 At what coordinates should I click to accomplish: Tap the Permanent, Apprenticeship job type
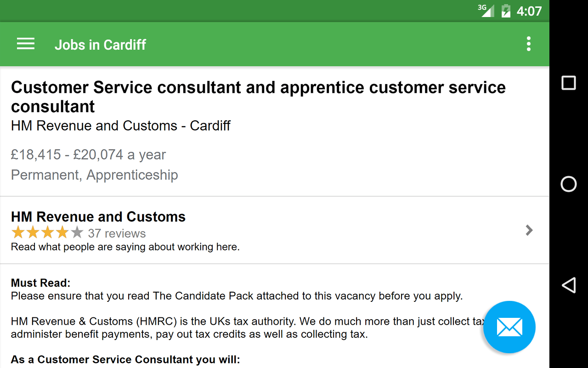coord(94,175)
